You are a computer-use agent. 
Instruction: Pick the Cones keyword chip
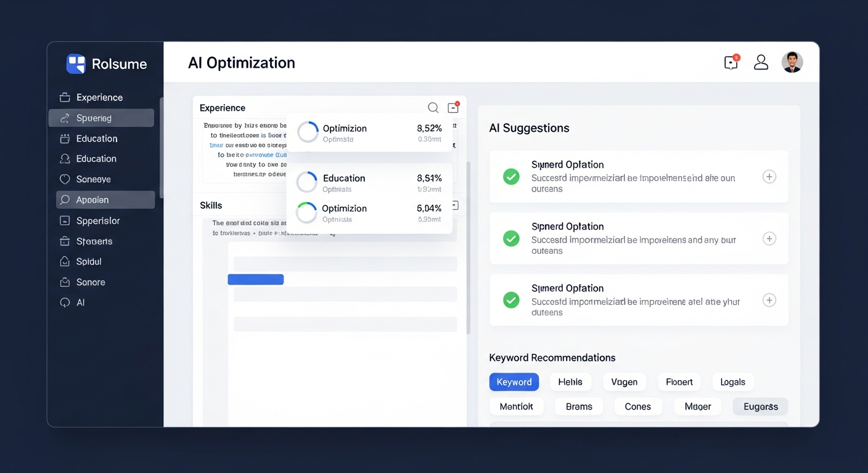click(638, 406)
